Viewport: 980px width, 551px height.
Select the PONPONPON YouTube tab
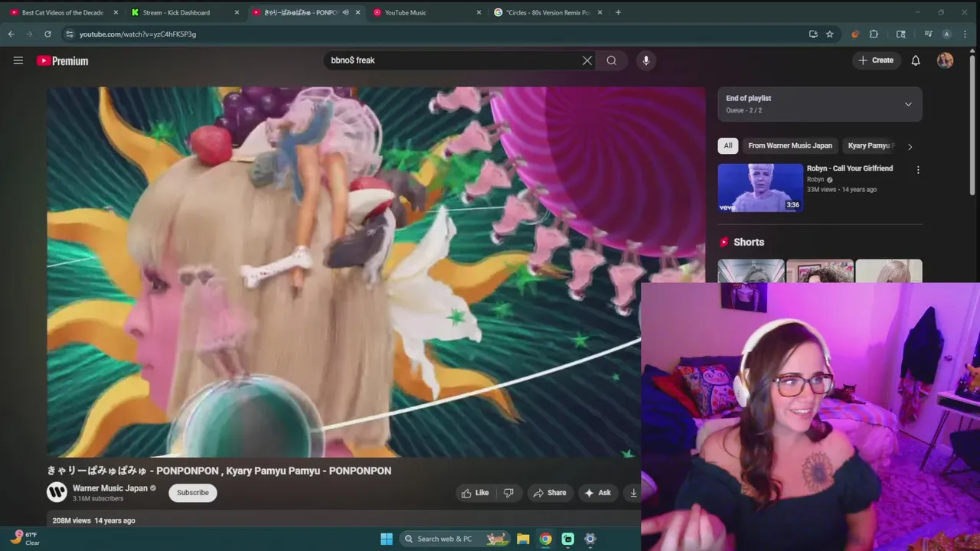click(x=301, y=12)
